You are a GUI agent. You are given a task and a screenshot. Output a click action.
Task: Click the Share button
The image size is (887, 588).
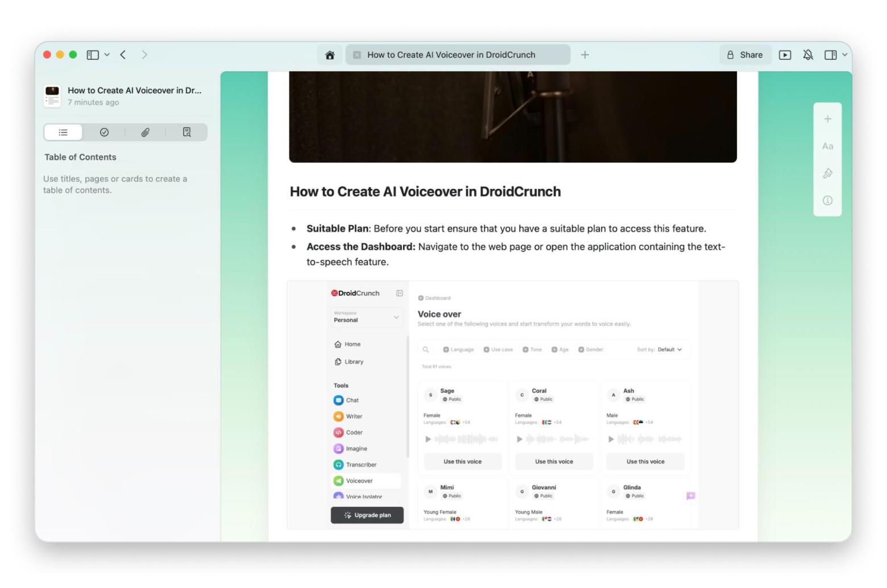point(744,55)
